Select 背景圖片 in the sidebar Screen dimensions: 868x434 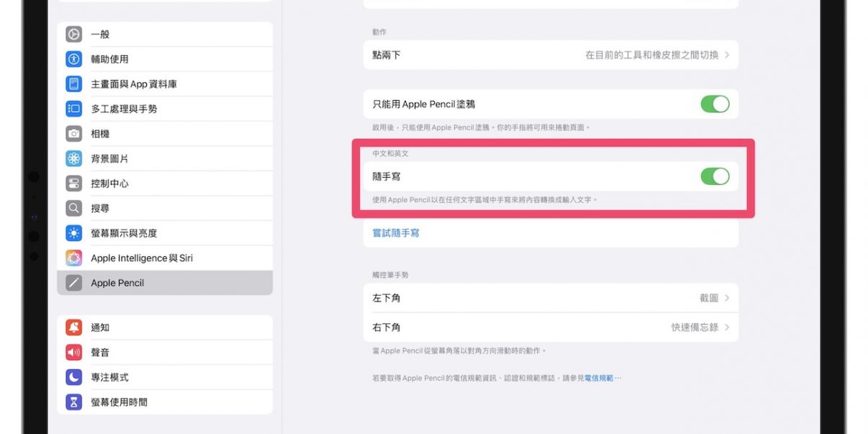(109, 158)
